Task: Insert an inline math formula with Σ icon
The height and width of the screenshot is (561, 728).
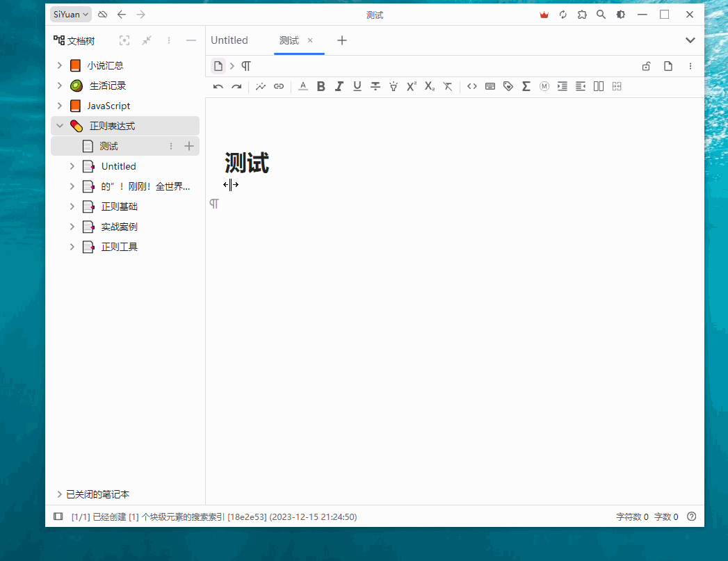Action: point(526,86)
